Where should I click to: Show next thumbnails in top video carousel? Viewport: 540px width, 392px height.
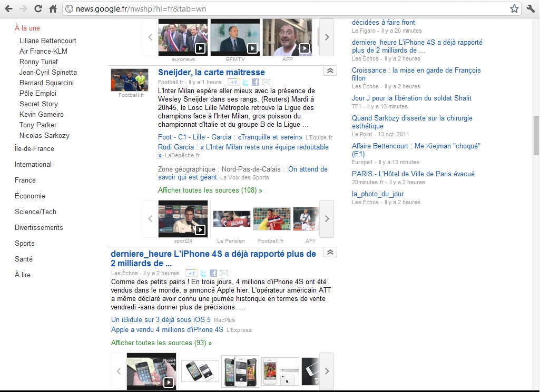[327, 37]
